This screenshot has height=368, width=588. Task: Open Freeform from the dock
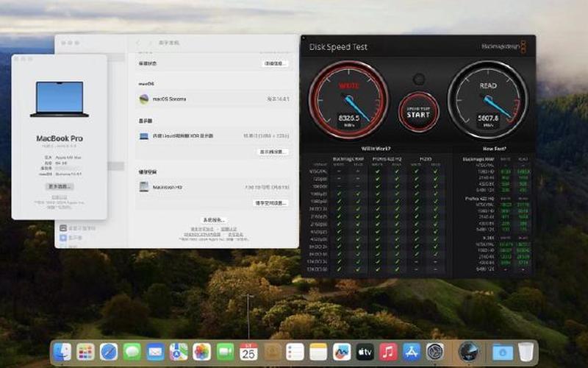pos(342,353)
